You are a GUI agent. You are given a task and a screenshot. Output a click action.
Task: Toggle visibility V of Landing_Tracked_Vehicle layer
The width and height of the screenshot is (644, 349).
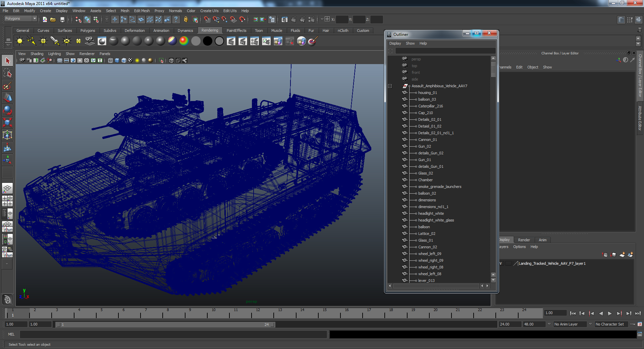pos(501,263)
